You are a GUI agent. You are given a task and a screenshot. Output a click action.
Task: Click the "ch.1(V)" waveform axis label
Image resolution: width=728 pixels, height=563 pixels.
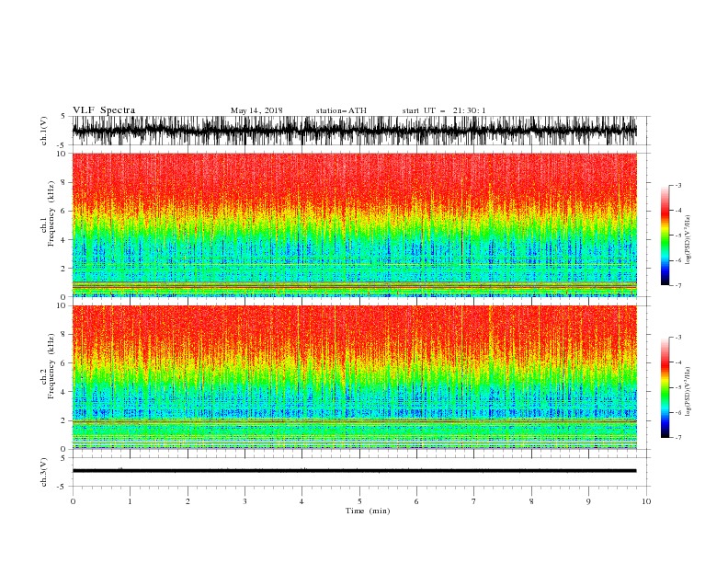[44, 131]
